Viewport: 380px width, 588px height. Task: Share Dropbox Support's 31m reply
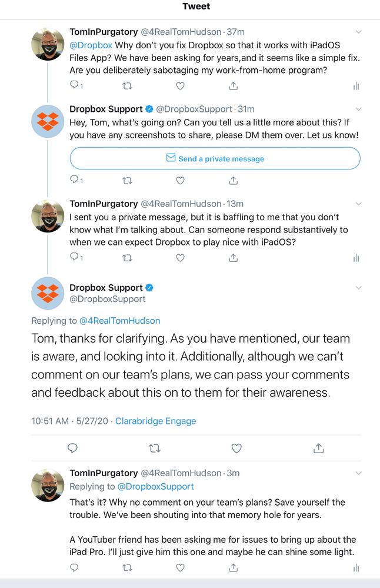tap(234, 181)
